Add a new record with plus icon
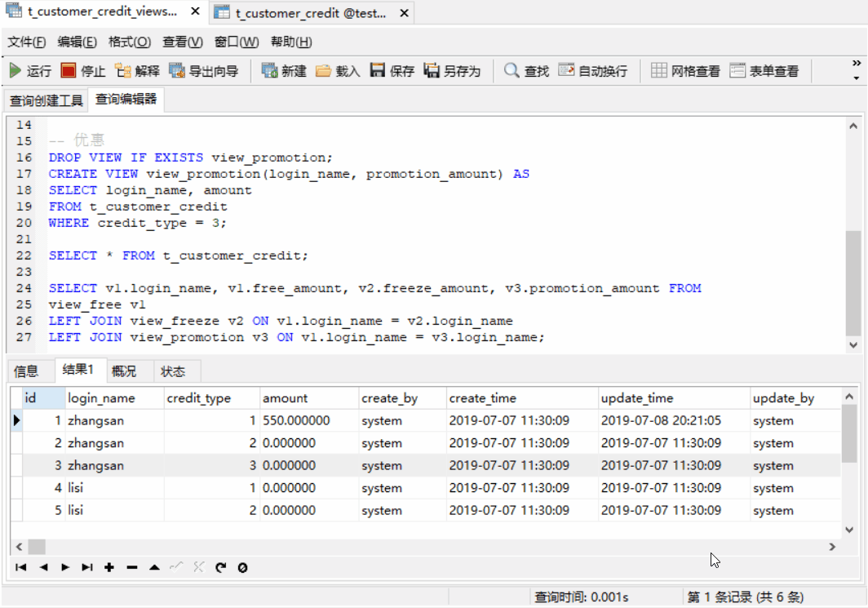 tap(109, 566)
